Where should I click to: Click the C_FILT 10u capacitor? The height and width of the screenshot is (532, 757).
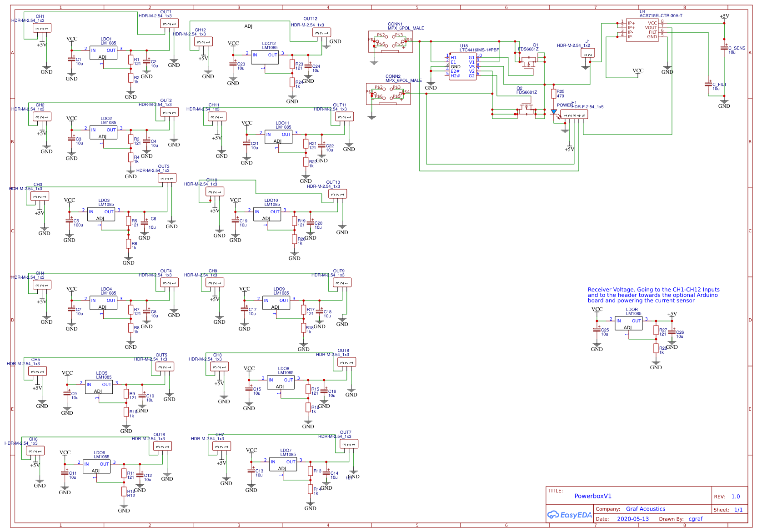click(x=708, y=84)
